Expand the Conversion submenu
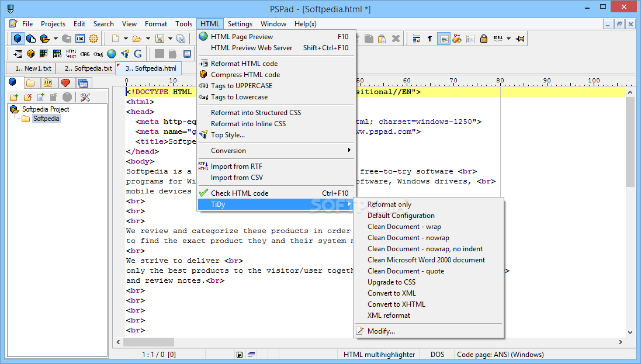Viewport: 641px width, 364px height. coord(276,151)
